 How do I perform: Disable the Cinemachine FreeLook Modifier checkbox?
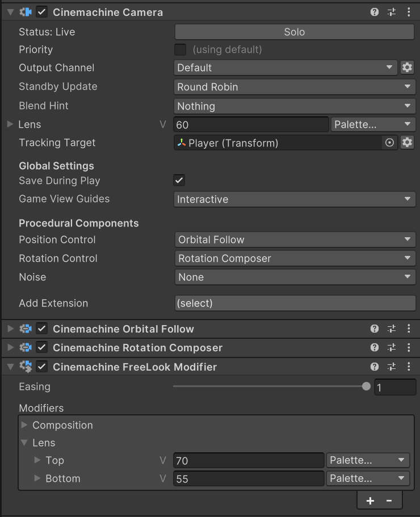tap(42, 367)
